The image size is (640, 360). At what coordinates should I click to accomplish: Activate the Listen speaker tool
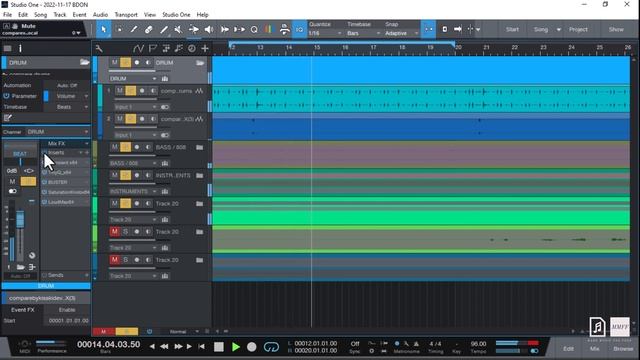click(209, 29)
